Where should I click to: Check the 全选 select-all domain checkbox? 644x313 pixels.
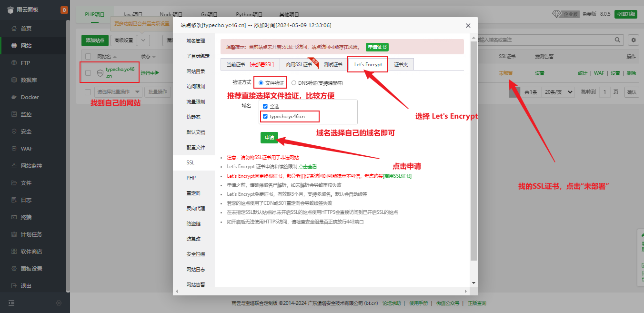click(265, 106)
